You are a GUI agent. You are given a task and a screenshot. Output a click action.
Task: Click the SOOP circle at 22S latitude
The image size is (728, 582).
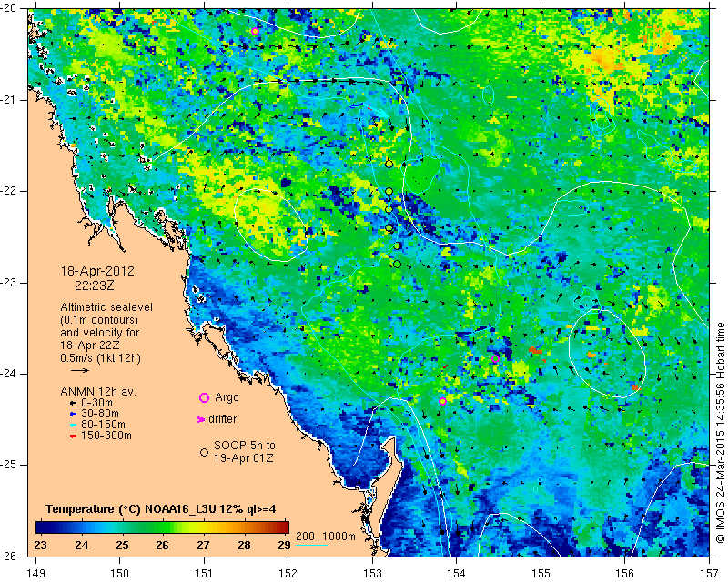tap(389, 192)
